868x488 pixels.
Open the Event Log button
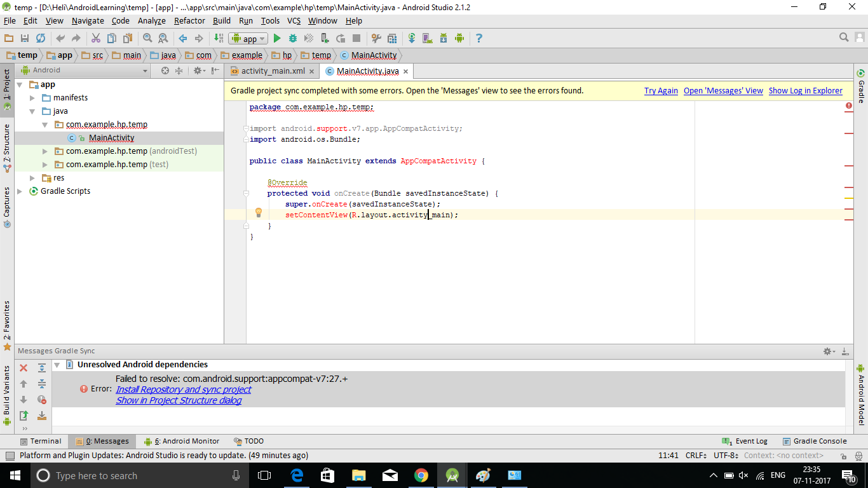(x=745, y=441)
